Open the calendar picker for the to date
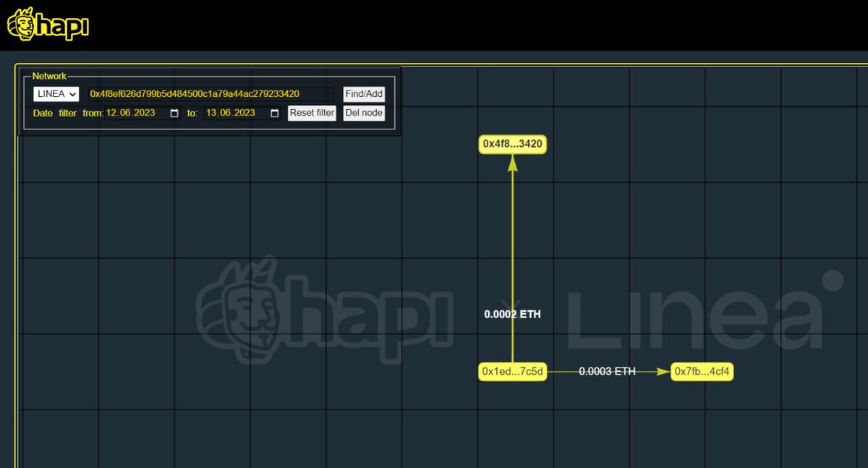The width and height of the screenshot is (868, 468). (274, 114)
